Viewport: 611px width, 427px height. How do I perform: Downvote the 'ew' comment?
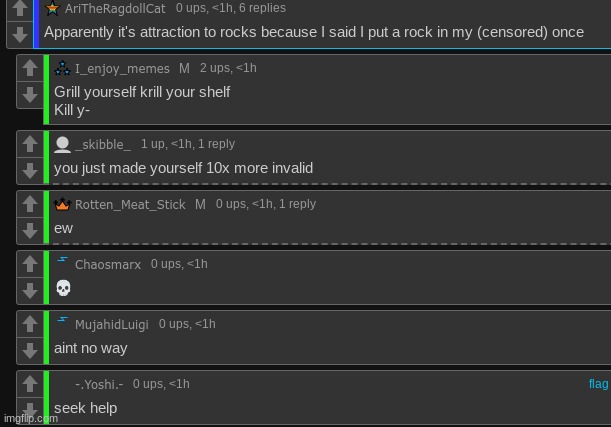coord(30,230)
